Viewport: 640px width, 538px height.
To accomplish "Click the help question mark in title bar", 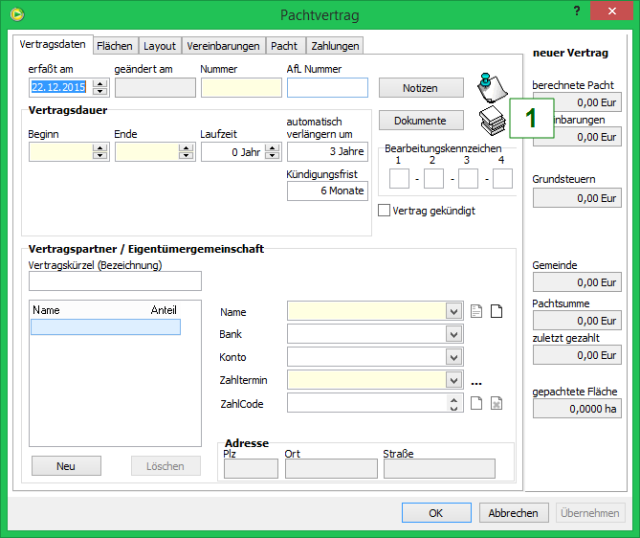I will pos(577,11).
